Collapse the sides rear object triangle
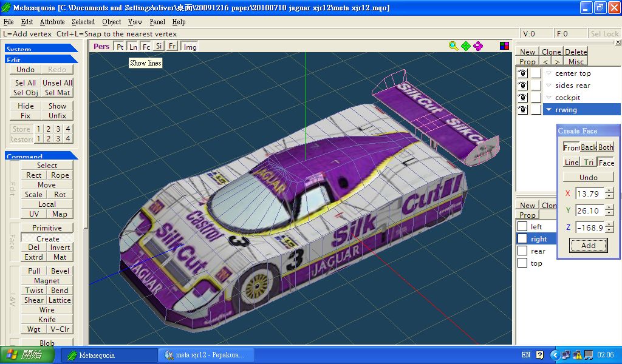 pos(549,85)
